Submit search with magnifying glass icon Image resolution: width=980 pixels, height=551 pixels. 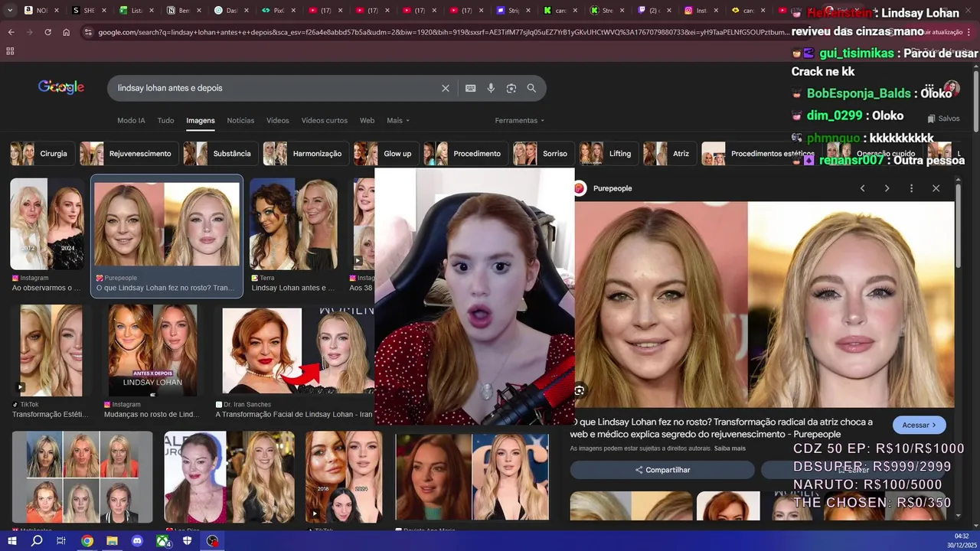(x=531, y=88)
